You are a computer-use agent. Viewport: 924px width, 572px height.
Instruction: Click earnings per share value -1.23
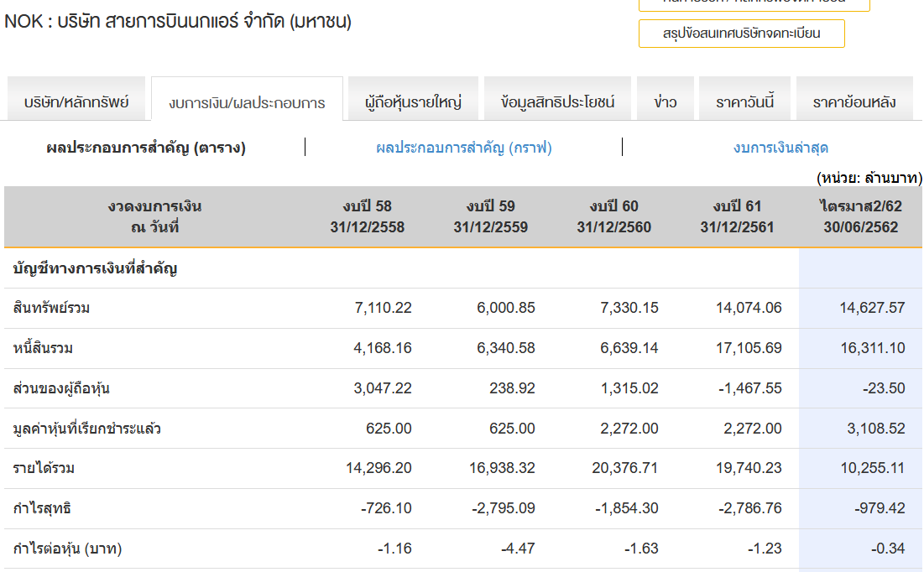click(x=765, y=549)
